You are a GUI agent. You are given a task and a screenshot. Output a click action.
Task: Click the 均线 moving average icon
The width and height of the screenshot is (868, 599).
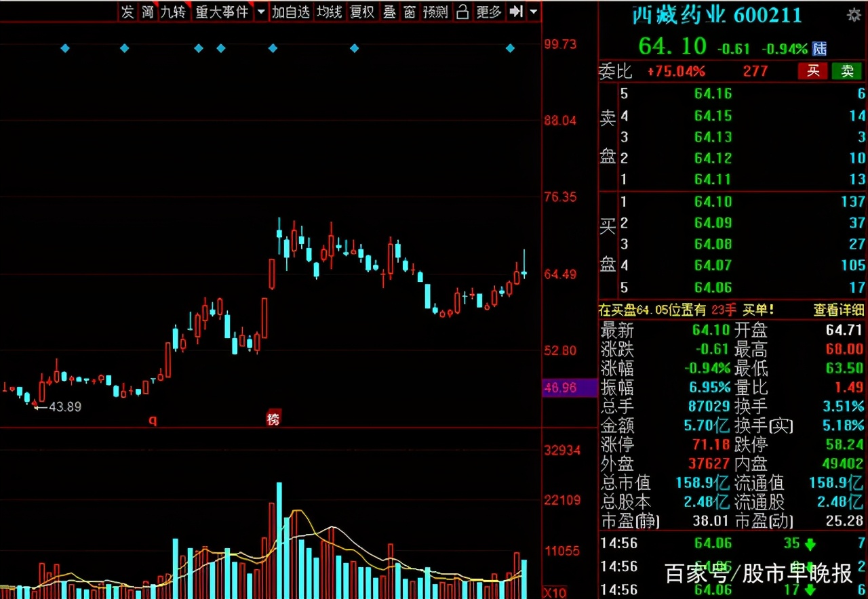(x=329, y=12)
